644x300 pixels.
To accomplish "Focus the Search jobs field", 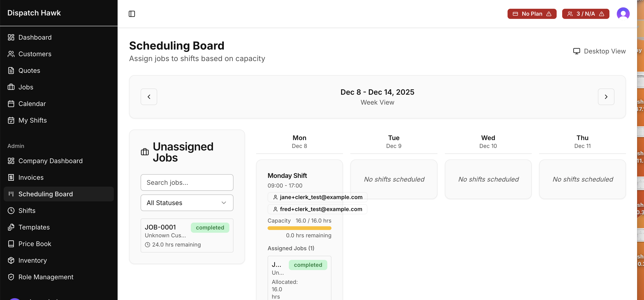I will point(187,182).
